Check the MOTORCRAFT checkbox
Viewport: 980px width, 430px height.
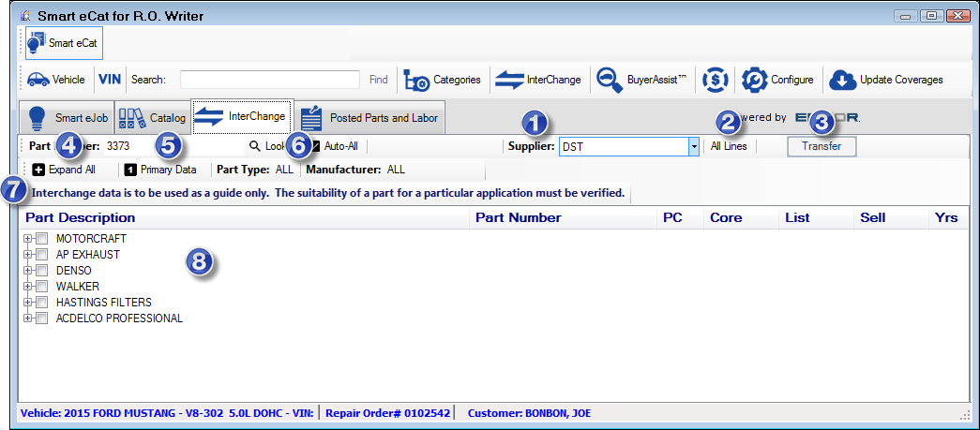(42, 238)
